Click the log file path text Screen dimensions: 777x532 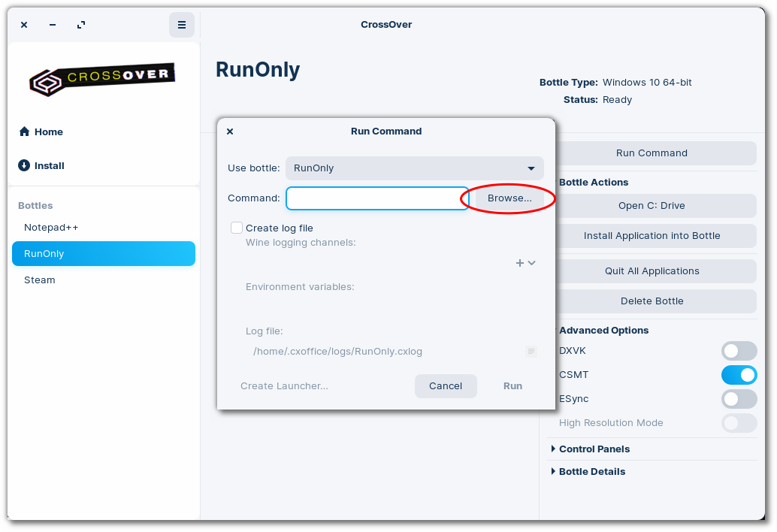point(337,351)
